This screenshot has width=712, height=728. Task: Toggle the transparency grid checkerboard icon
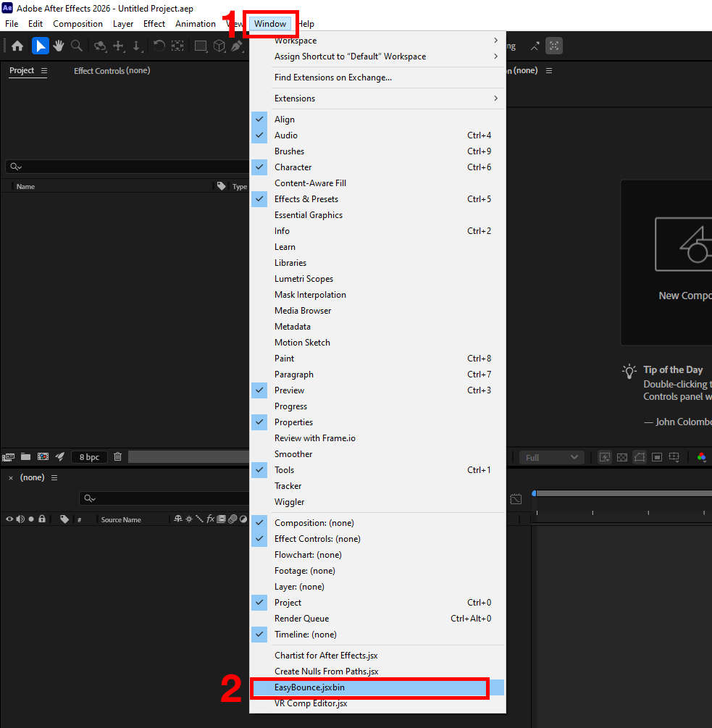pos(622,457)
